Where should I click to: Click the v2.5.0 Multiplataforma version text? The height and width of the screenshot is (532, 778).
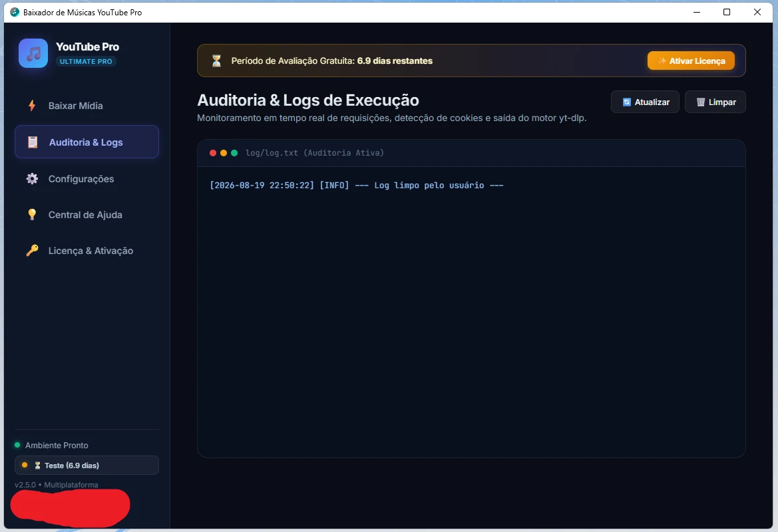pos(57,485)
